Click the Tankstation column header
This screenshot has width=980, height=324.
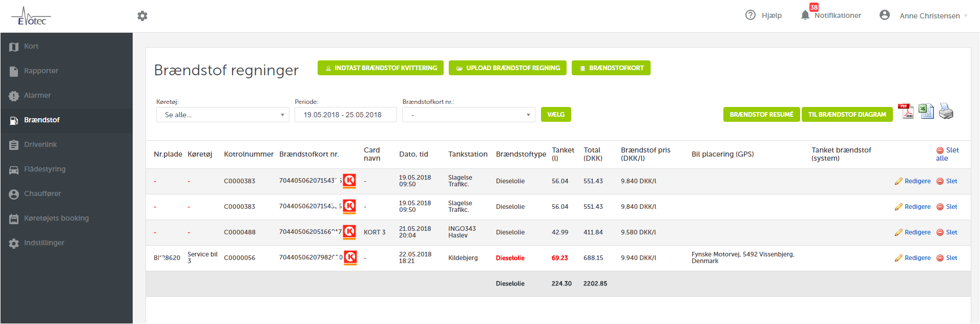(x=468, y=154)
